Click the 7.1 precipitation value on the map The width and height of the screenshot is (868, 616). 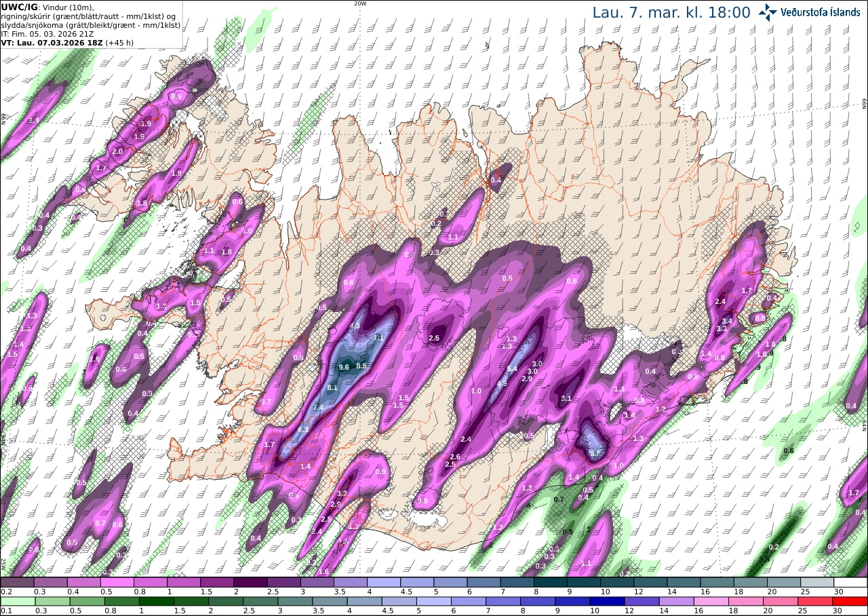click(x=378, y=337)
